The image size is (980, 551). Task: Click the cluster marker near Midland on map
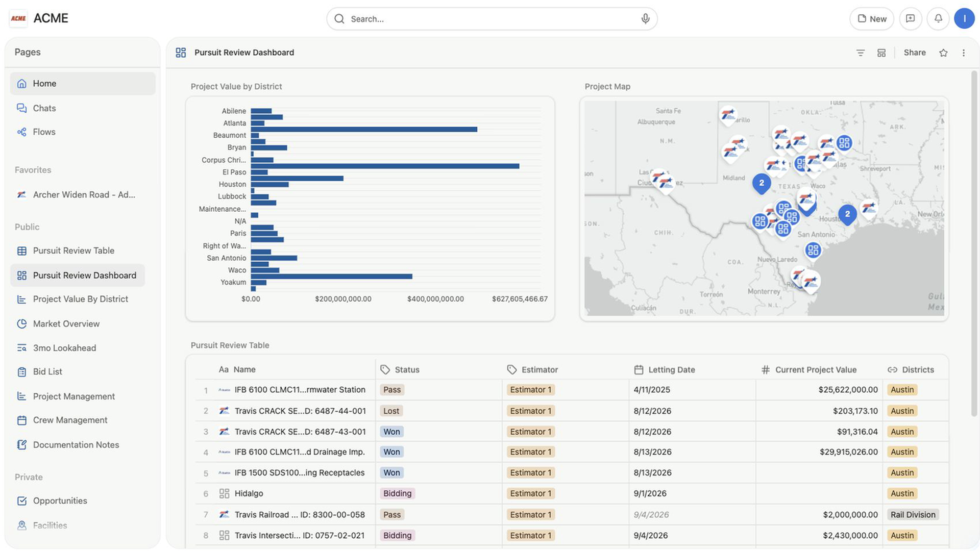(x=762, y=183)
